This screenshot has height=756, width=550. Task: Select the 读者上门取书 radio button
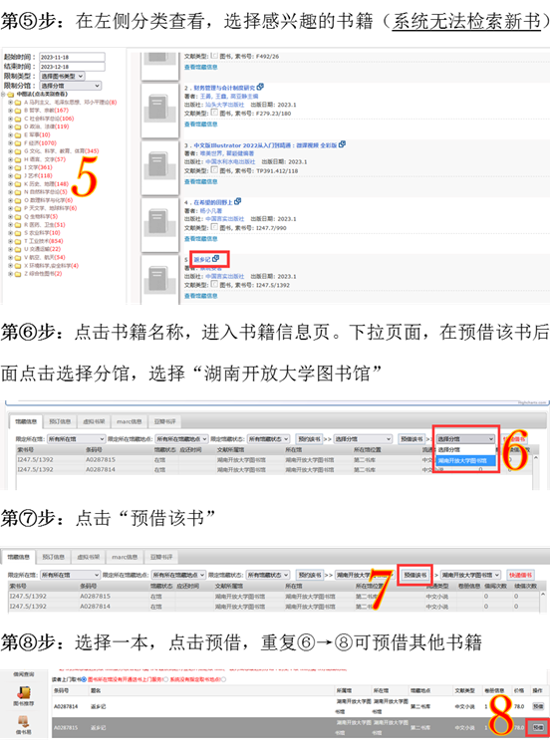[x=84, y=679]
